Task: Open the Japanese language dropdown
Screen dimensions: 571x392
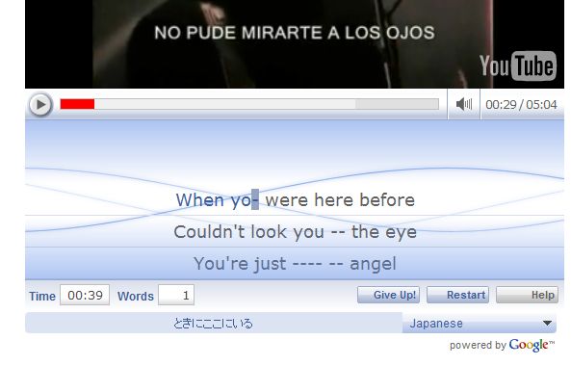Action: point(480,324)
